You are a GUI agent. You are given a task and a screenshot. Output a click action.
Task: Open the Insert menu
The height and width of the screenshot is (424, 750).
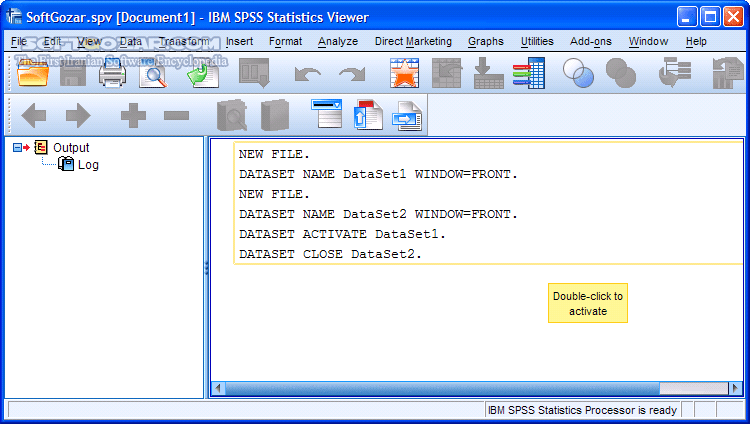239,42
